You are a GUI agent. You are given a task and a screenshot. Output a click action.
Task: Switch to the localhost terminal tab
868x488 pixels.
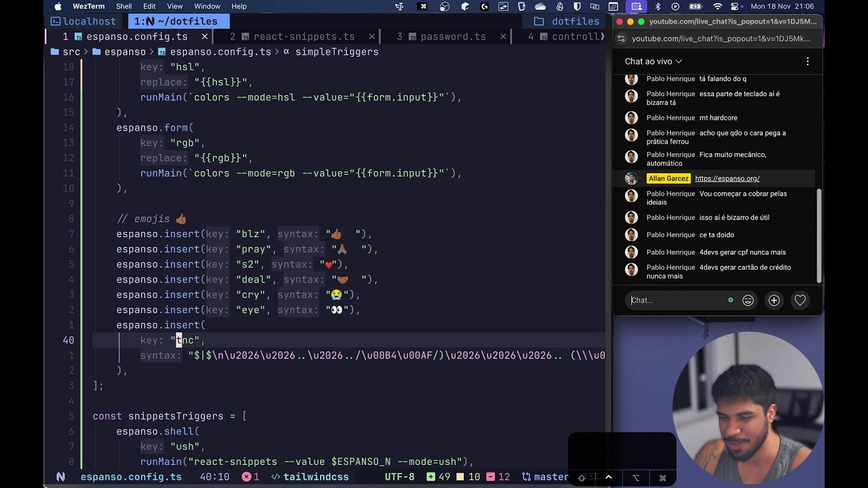(x=83, y=22)
